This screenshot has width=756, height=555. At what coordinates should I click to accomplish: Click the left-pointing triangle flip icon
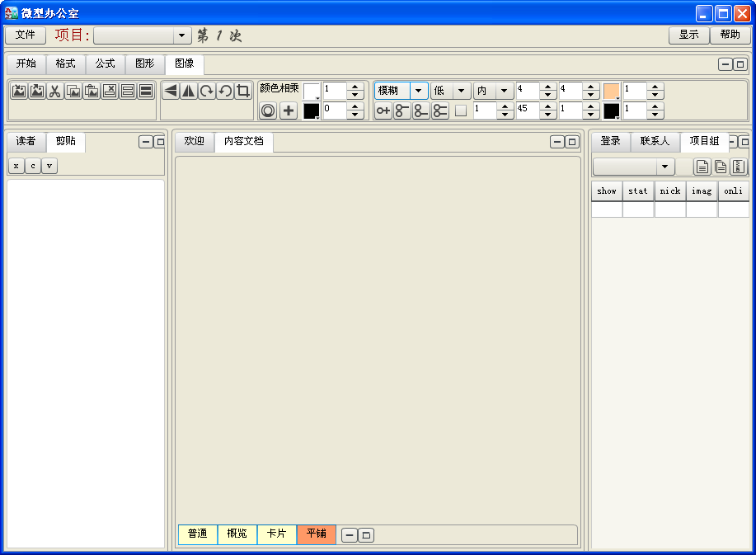click(x=170, y=91)
